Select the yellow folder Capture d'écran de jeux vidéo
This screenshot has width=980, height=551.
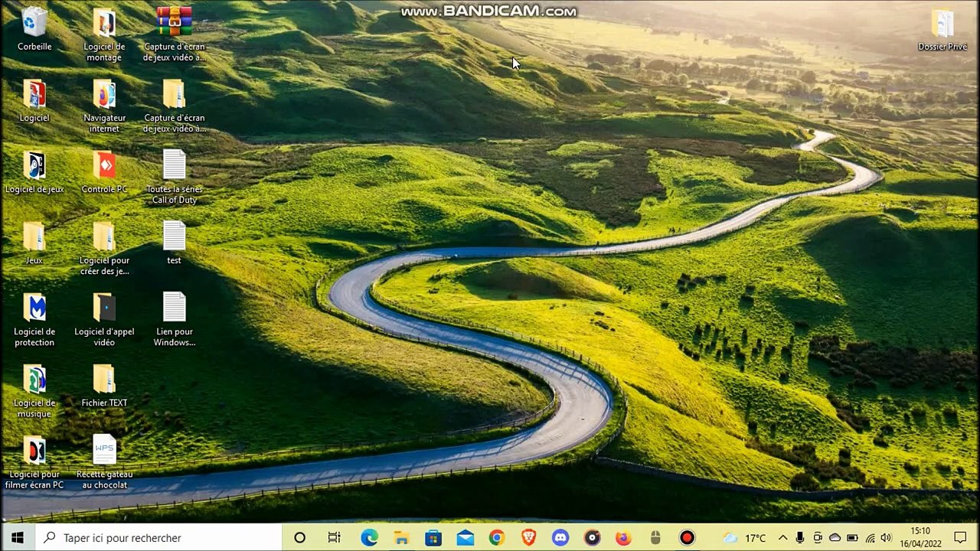[x=175, y=106]
